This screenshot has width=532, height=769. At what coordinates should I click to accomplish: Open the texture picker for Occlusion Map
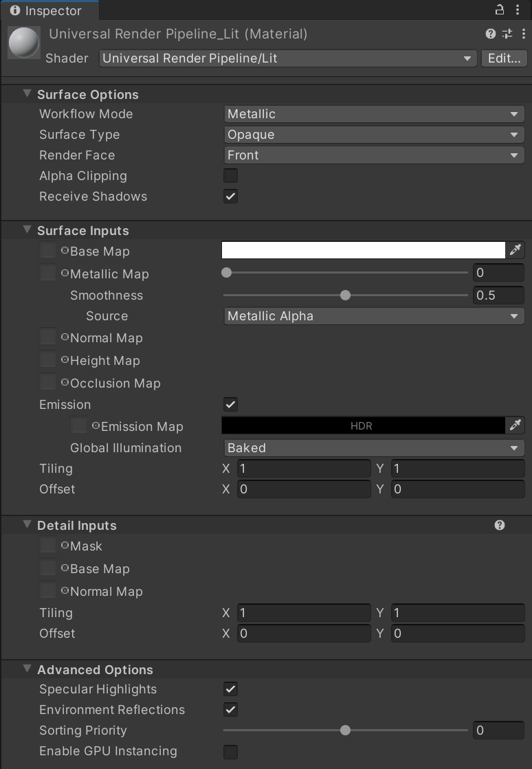(x=65, y=382)
